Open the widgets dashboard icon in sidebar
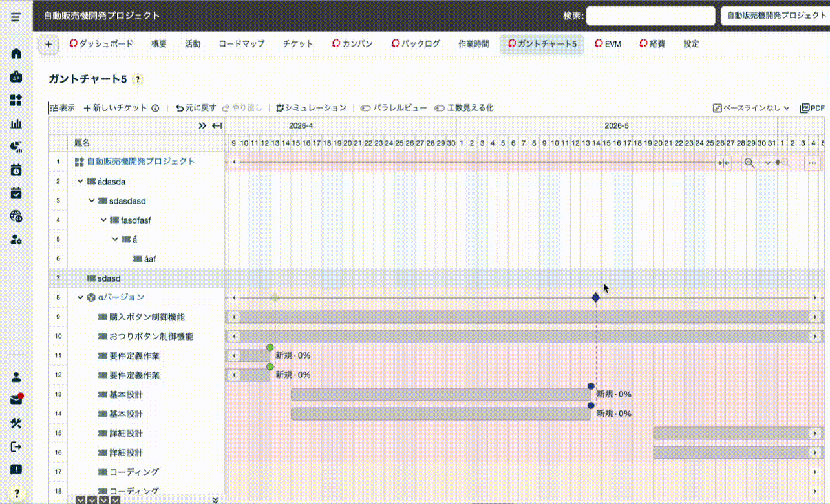 pos(16,100)
